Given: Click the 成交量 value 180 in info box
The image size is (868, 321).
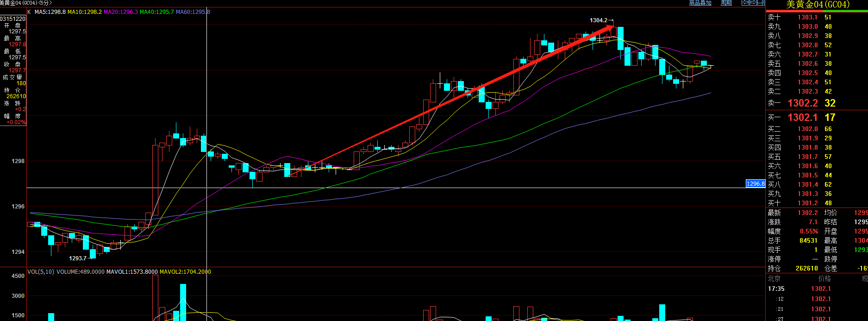Looking at the screenshot, I should pyautogui.click(x=21, y=83).
